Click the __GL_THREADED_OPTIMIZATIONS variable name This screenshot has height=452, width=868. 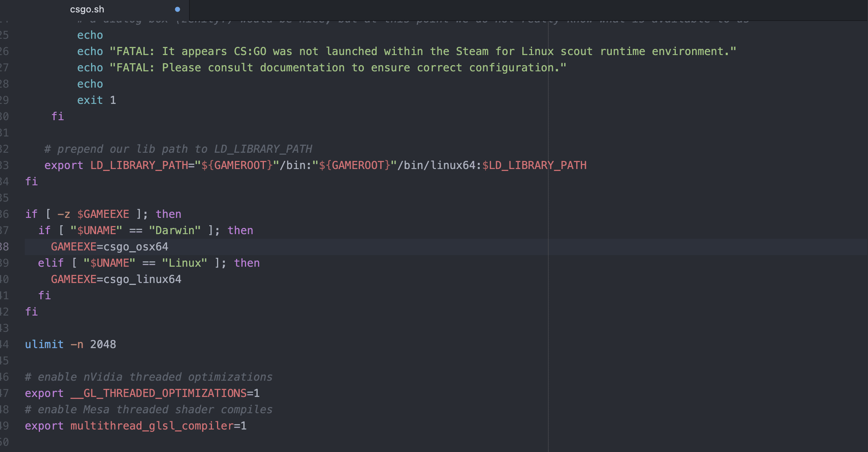click(158, 393)
